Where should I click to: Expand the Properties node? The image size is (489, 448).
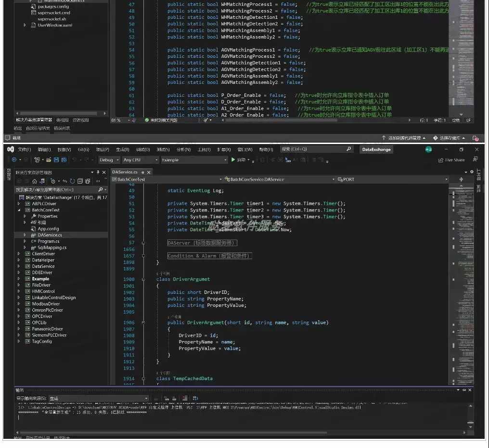pos(25,216)
